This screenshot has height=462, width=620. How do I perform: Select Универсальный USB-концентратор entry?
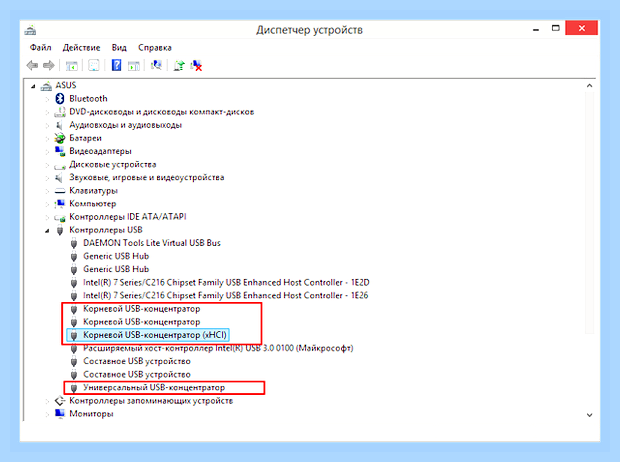click(x=154, y=387)
